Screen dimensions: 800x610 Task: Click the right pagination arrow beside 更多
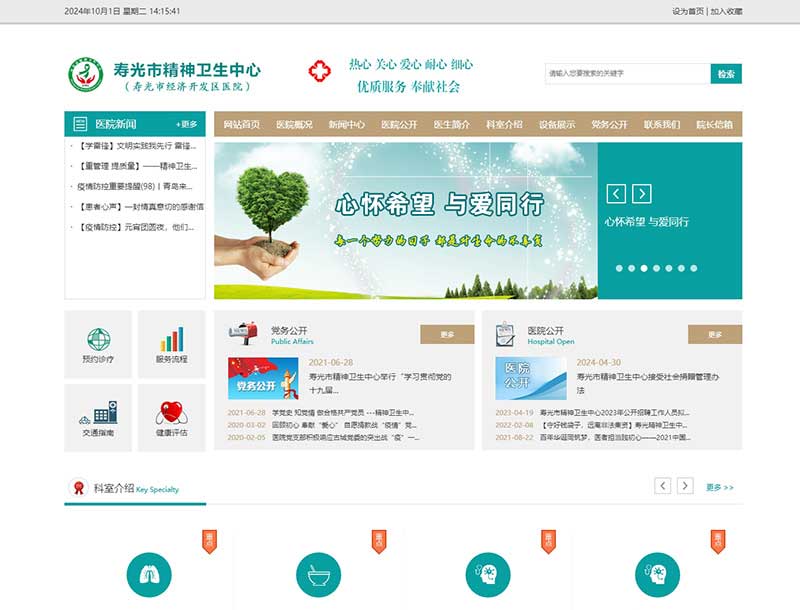(x=685, y=486)
